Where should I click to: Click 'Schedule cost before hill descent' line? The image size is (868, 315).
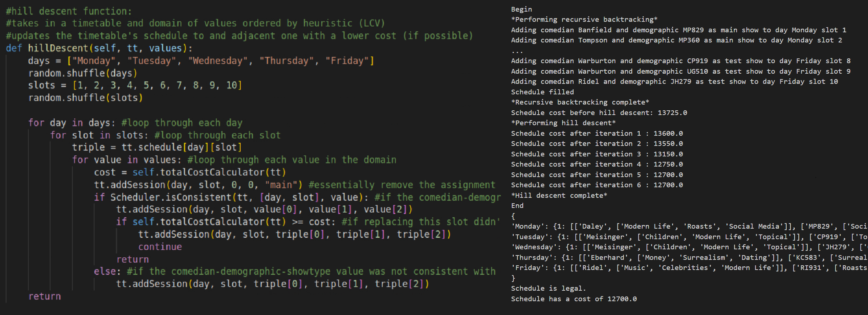click(x=599, y=113)
